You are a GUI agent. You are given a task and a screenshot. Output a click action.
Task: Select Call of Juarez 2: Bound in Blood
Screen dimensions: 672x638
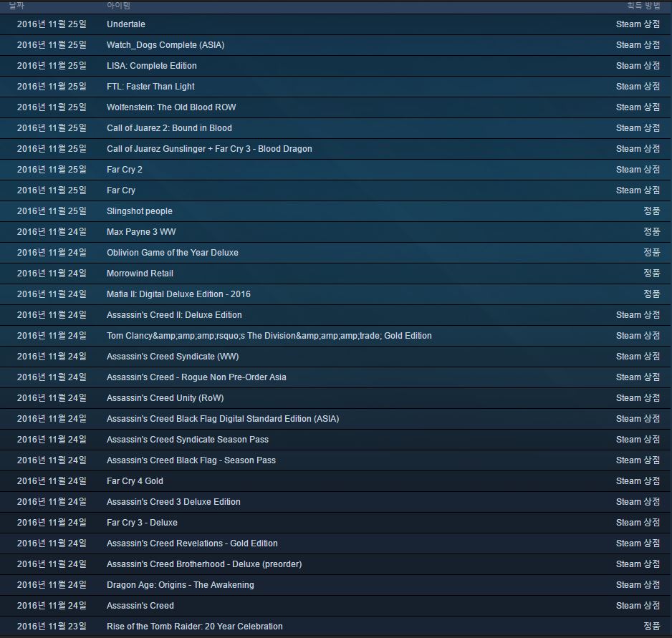point(169,128)
